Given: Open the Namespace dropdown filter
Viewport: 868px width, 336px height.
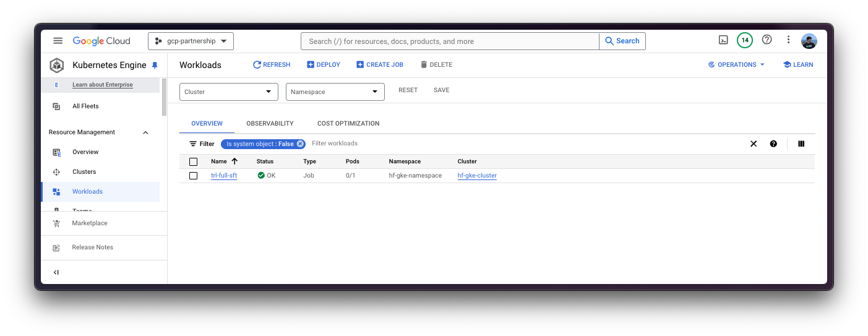Looking at the screenshot, I should coord(335,92).
